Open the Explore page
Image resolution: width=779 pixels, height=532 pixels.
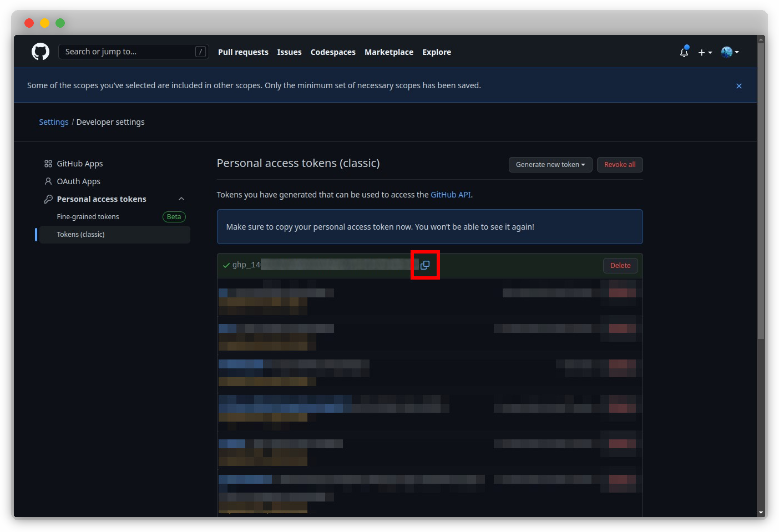(x=437, y=52)
